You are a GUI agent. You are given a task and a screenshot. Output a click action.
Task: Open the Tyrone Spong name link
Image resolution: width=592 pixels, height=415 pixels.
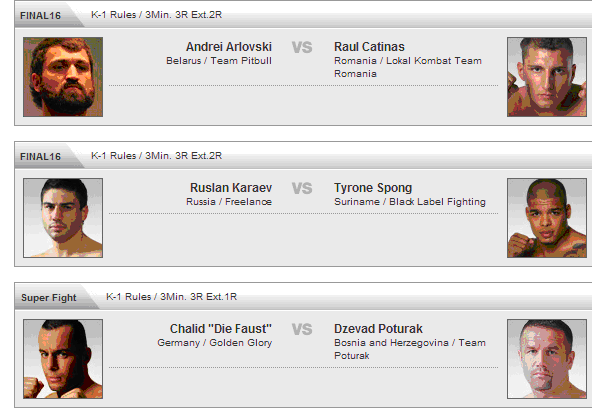click(x=373, y=188)
